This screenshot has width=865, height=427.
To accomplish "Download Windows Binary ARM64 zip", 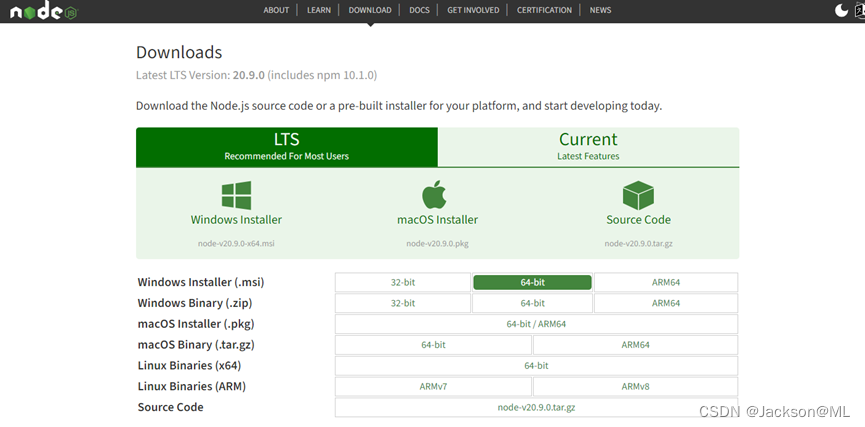I will (665, 303).
